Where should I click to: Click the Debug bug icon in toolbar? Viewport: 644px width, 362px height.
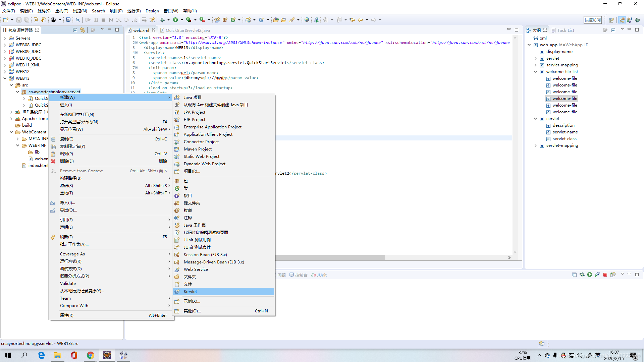coord(162,20)
